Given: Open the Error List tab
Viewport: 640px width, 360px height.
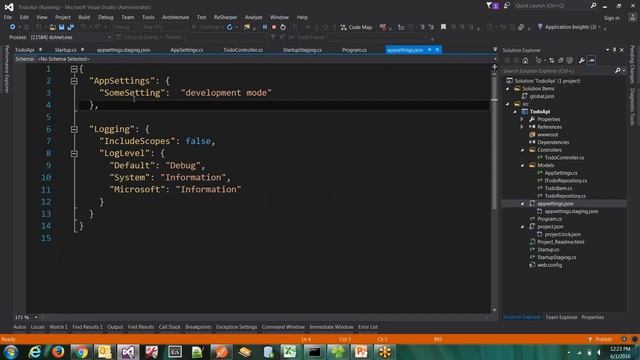Looking at the screenshot, I should [x=368, y=327].
